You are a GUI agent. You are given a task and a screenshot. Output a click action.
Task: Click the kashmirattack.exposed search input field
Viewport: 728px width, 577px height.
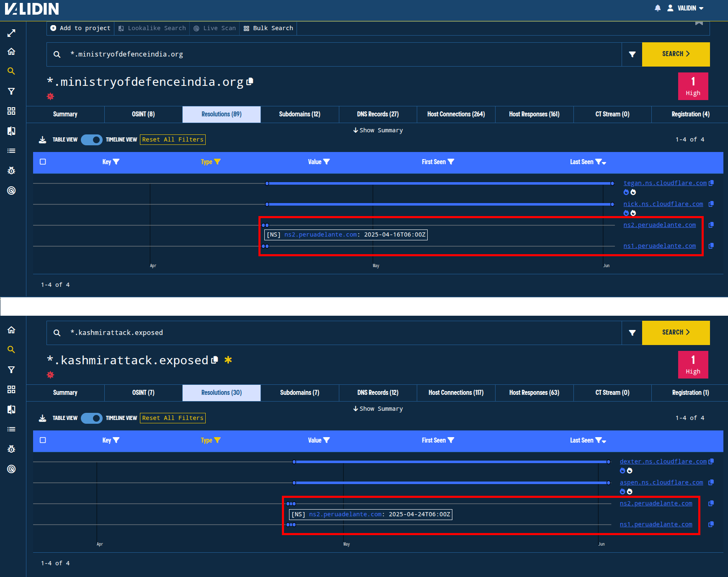tap(334, 333)
